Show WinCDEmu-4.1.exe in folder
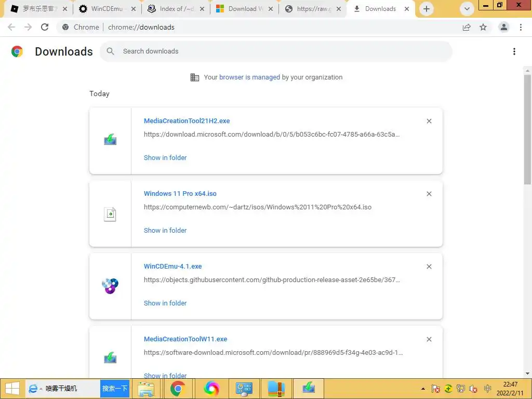This screenshot has height=399, width=532. click(x=165, y=303)
